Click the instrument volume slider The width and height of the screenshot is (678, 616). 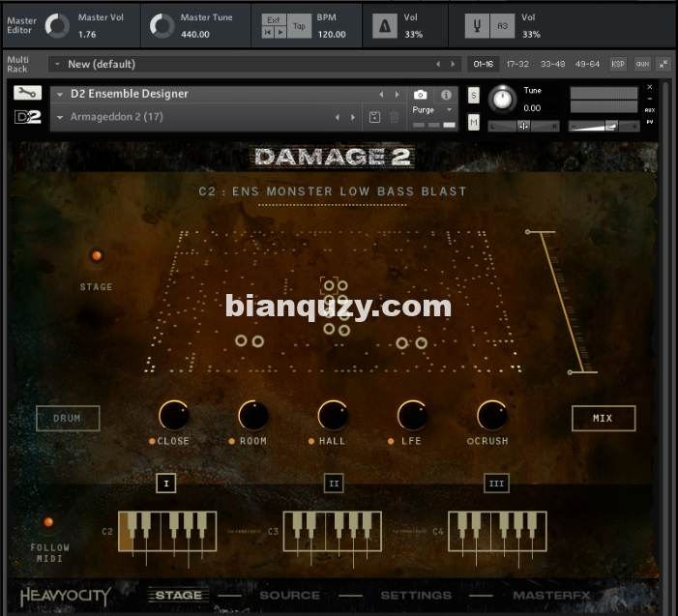pos(604,127)
